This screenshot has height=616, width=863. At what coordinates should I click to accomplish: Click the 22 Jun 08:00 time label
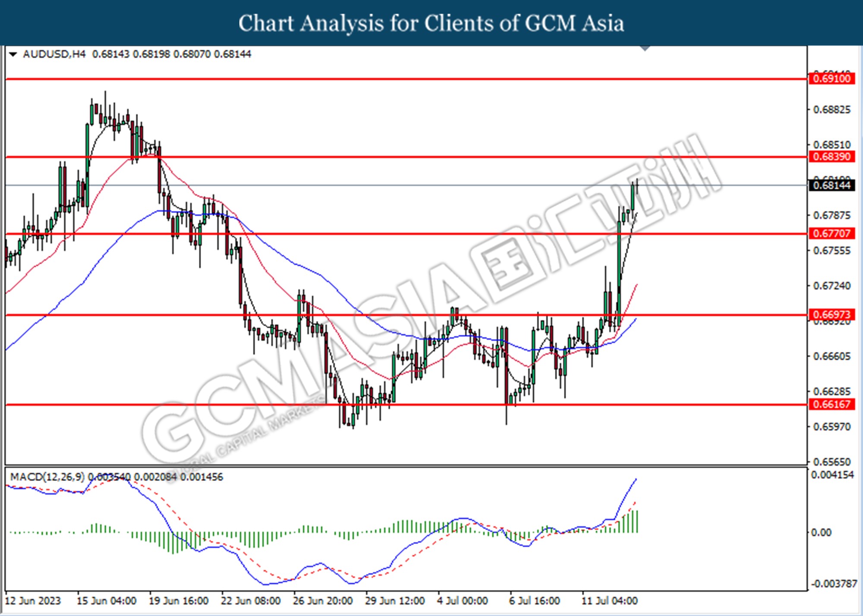pyautogui.click(x=251, y=600)
